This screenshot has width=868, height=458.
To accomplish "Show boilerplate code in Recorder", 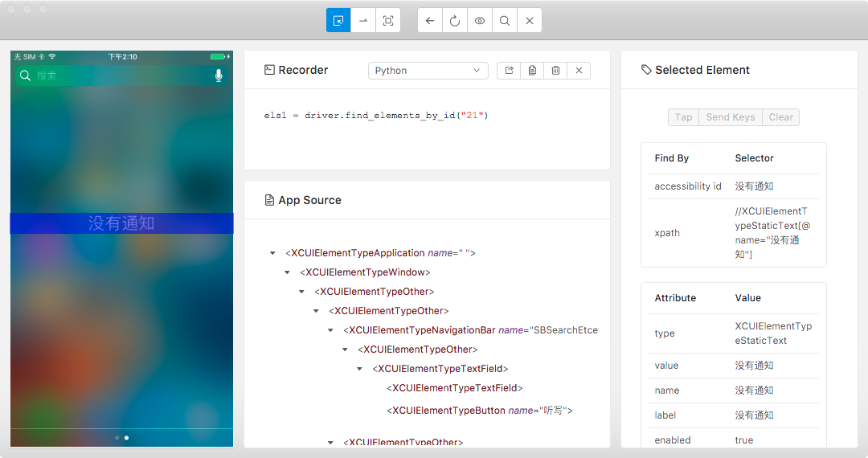I will pyautogui.click(x=510, y=70).
